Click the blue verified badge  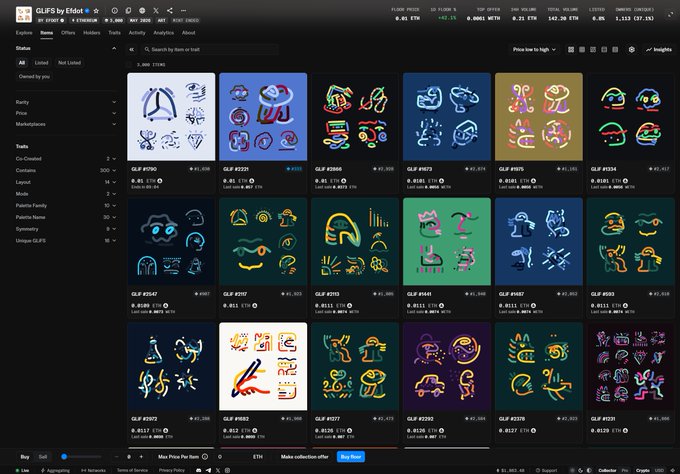point(87,11)
